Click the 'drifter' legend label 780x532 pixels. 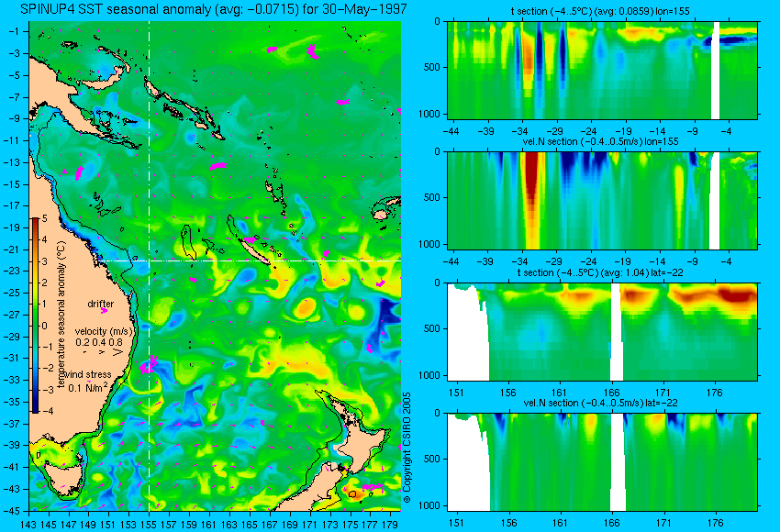tap(101, 304)
